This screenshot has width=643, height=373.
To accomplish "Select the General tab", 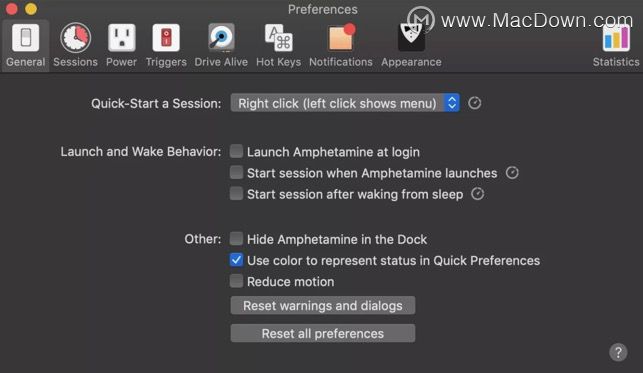I will click(x=25, y=45).
